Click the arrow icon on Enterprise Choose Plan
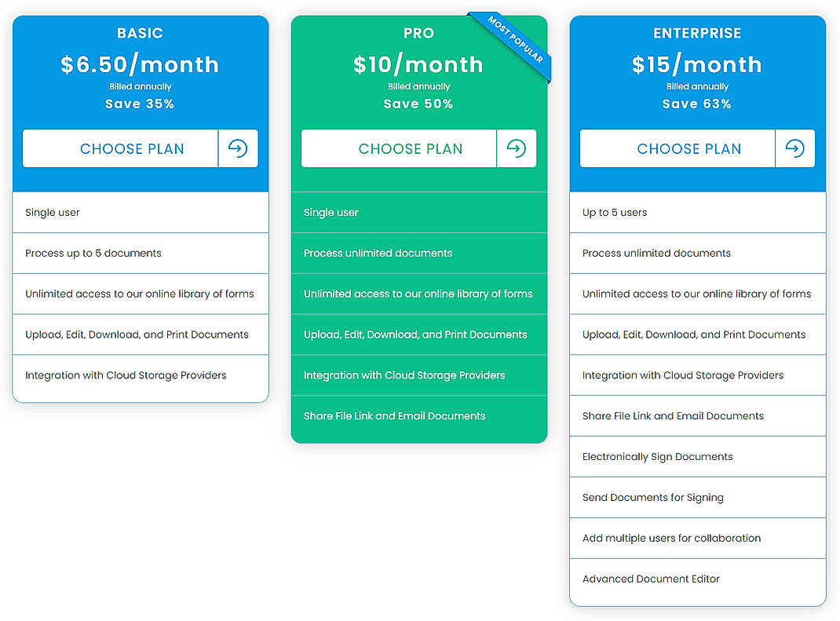Viewport: 840px width, 621px height. pos(795,148)
